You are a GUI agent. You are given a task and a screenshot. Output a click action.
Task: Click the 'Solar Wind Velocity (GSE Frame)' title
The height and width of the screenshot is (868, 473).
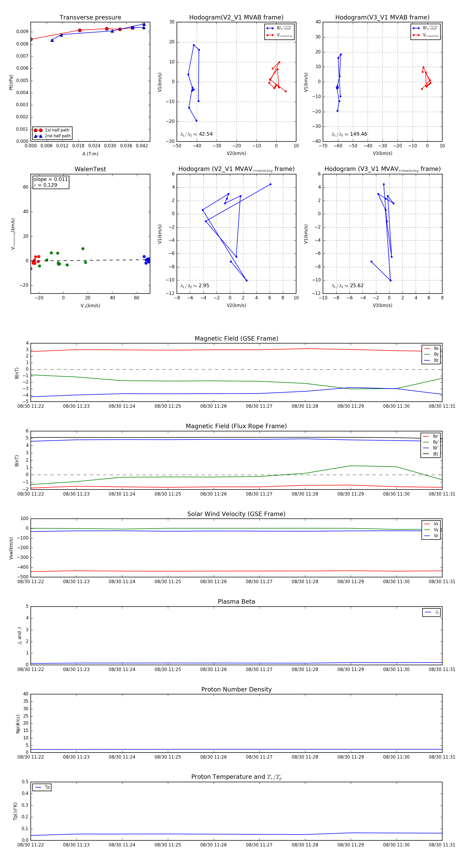tap(236, 514)
